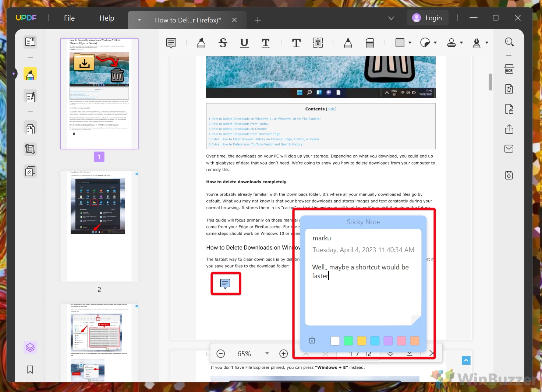Viewport: 542px width, 392px height.
Task: Delete the sticky note via the trash icon
Action: (x=312, y=340)
